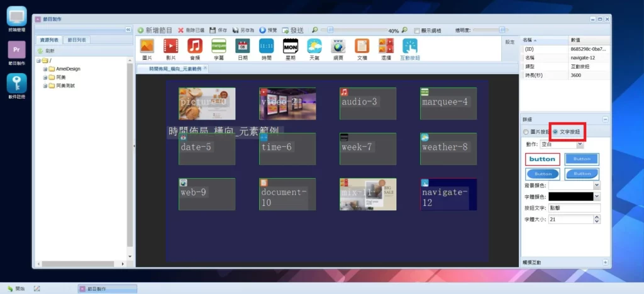644x294 pixels.
Task: Select the 影片 (video) element icon
Action: (170, 48)
